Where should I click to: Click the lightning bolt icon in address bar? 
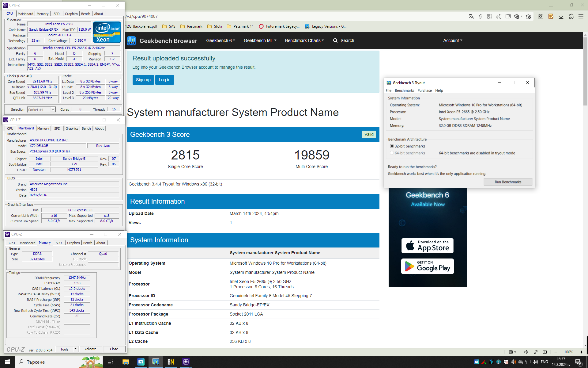click(x=481, y=17)
